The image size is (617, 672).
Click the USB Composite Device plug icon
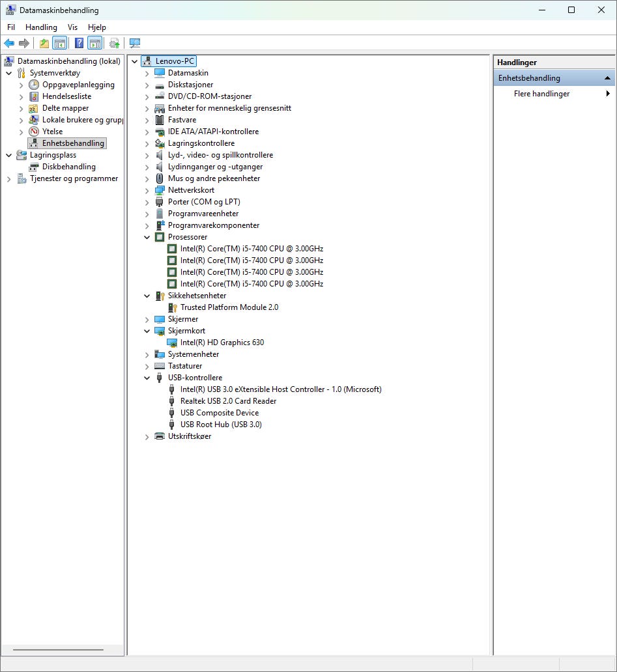[x=171, y=413]
